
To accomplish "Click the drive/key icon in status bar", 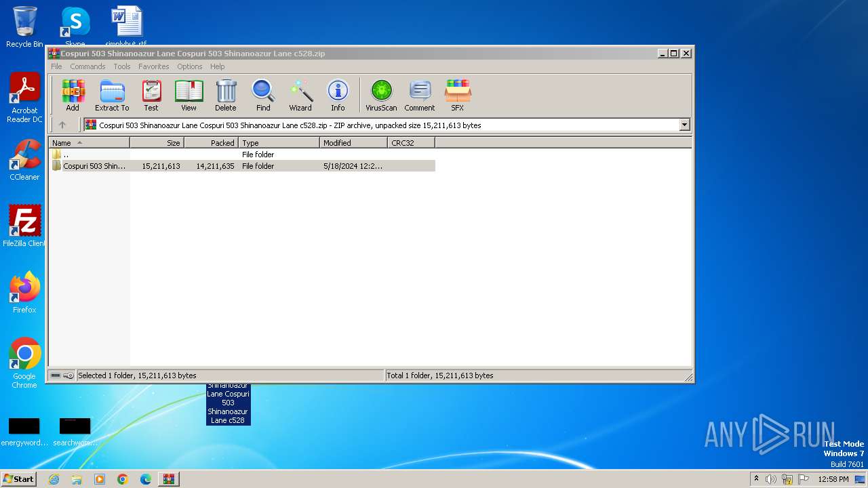I will (62, 375).
